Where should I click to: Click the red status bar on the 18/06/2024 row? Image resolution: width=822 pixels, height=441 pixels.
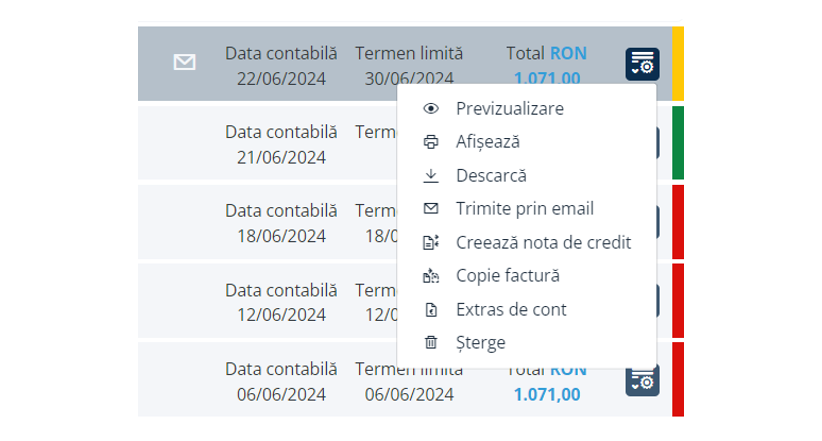677,222
